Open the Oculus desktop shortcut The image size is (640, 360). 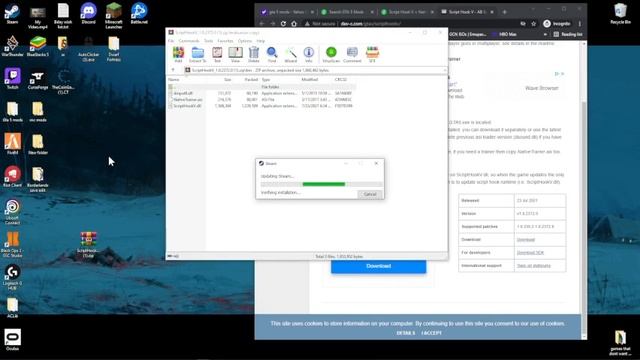(13, 340)
